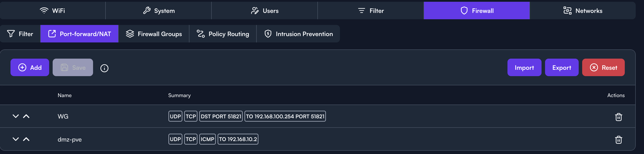The height and width of the screenshot is (154, 644).
Task: Add a new port-forward rule
Action: pos(30,67)
